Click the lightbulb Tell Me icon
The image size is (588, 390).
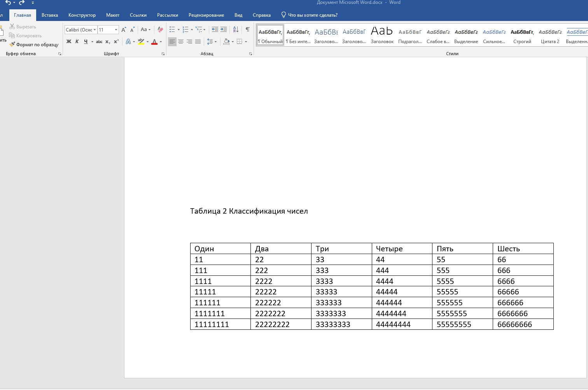(283, 15)
